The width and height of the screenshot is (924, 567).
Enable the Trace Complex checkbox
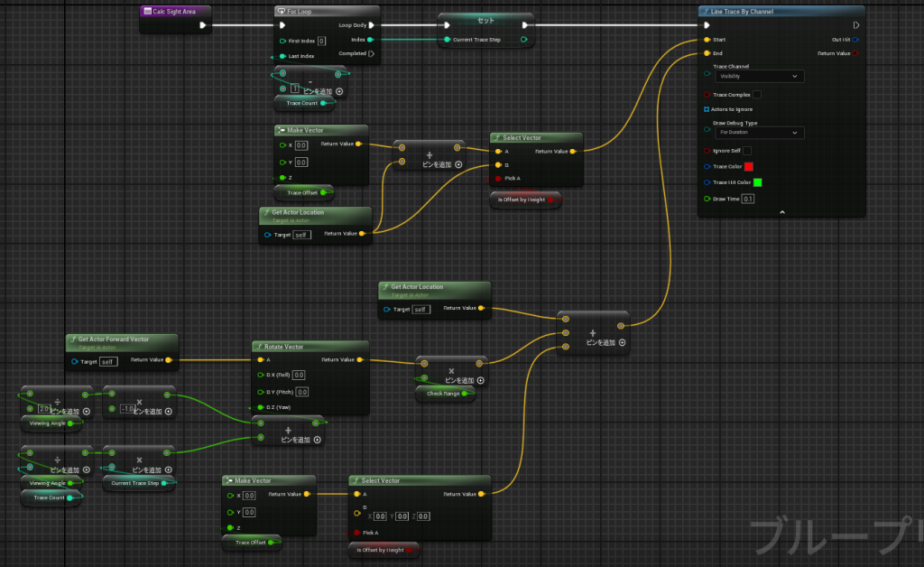click(x=756, y=95)
